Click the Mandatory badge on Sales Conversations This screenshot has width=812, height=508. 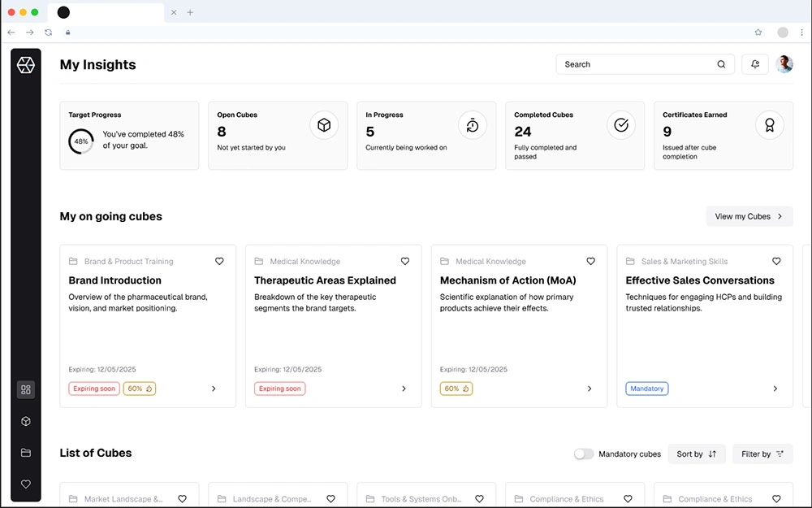click(x=647, y=389)
